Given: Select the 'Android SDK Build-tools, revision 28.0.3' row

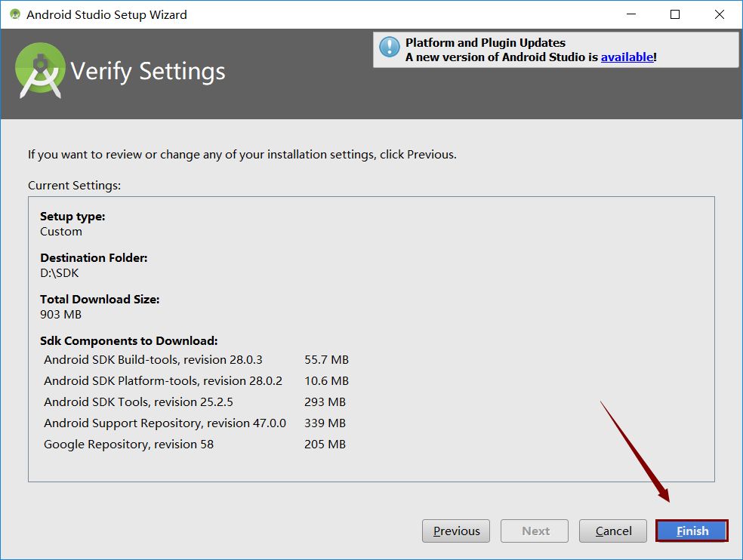Looking at the screenshot, I should point(196,359).
